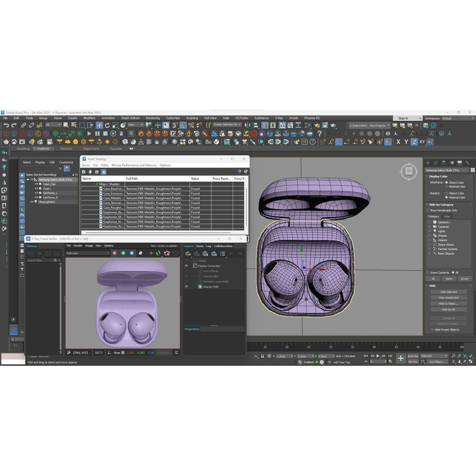Open the Workspaces Default dropdown
The height and width of the screenshot is (476, 476).
pos(457,119)
